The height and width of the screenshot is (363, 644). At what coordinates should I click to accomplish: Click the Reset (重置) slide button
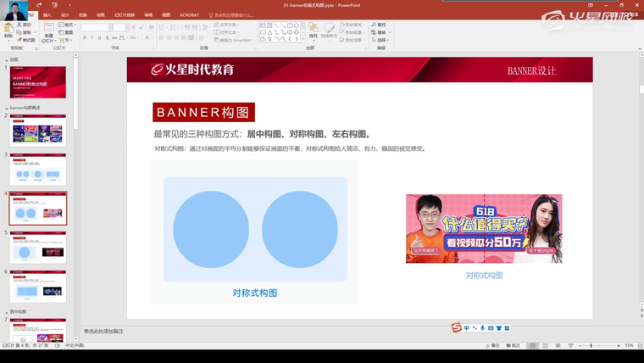[68, 32]
